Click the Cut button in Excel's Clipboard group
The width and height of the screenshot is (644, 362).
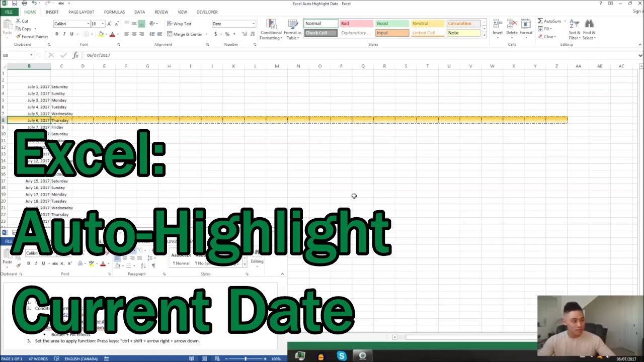(x=22, y=21)
